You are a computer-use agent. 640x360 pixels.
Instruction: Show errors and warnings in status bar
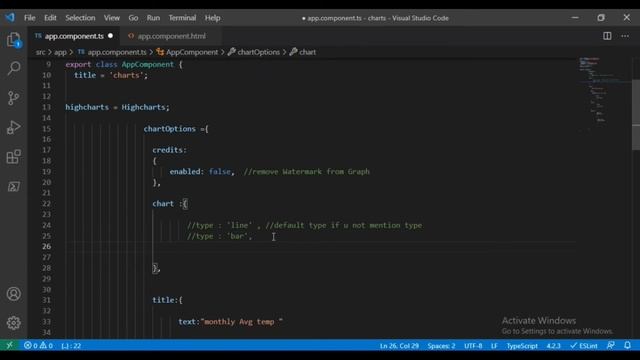pyautogui.click(x=38, y=345)
